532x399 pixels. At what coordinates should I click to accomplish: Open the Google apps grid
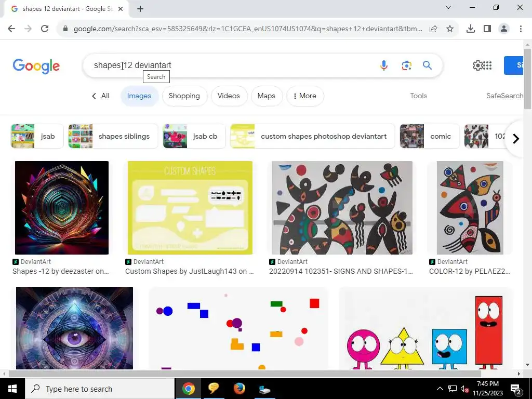click(x=487, y=65)
